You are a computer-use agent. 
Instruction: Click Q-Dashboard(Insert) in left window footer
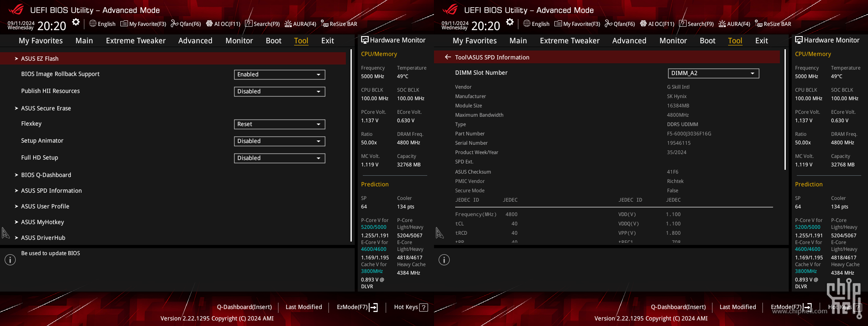click(x=244, y=307)
